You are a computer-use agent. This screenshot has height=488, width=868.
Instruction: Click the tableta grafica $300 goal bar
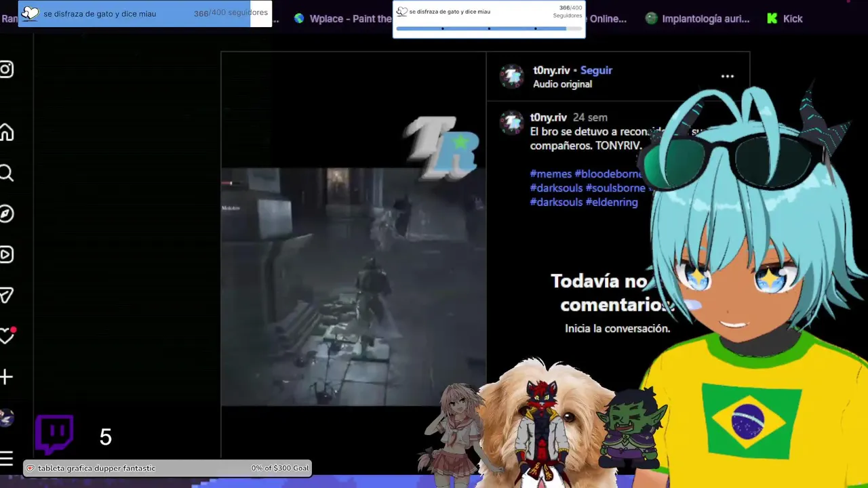click(x=167, y=468)
